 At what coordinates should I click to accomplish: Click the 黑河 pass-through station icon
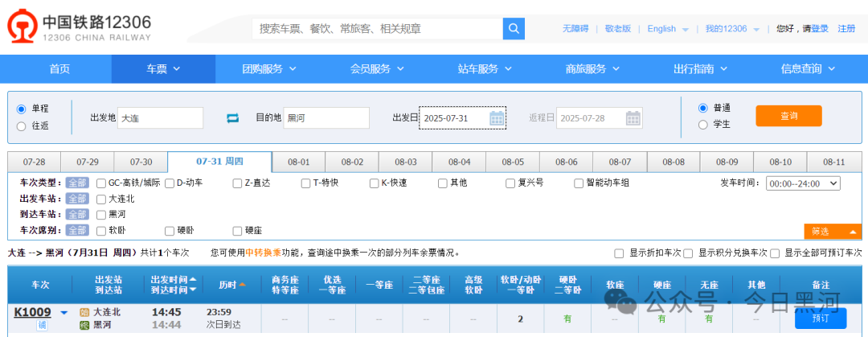[x=84, y=325]
